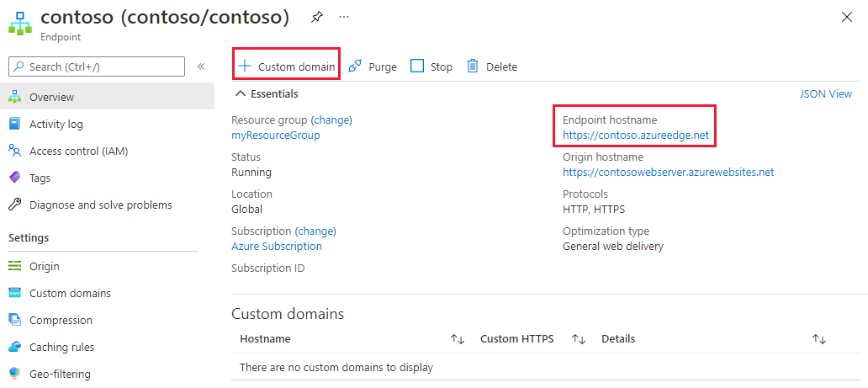This screenshot has width=868, height=388.
Task: Click the pin to dashboard icon
Action: pyautogui.click(x=316, y=17)
